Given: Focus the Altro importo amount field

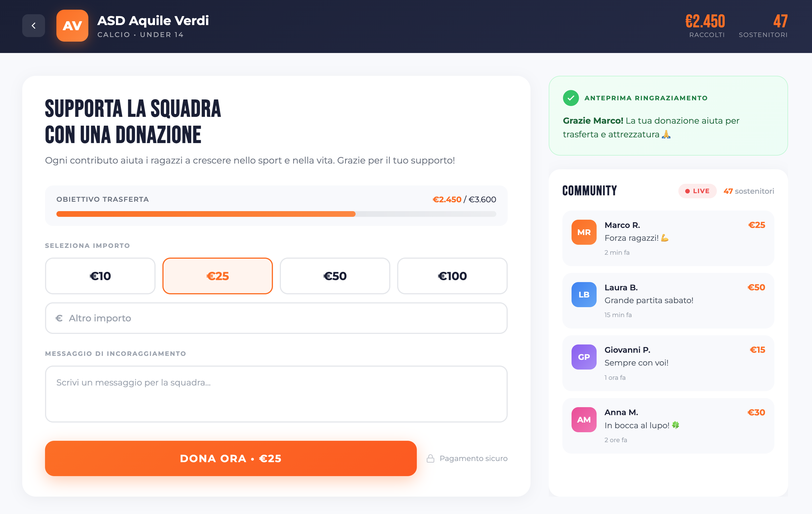Looking at the screenshot, I should [276, 318].
